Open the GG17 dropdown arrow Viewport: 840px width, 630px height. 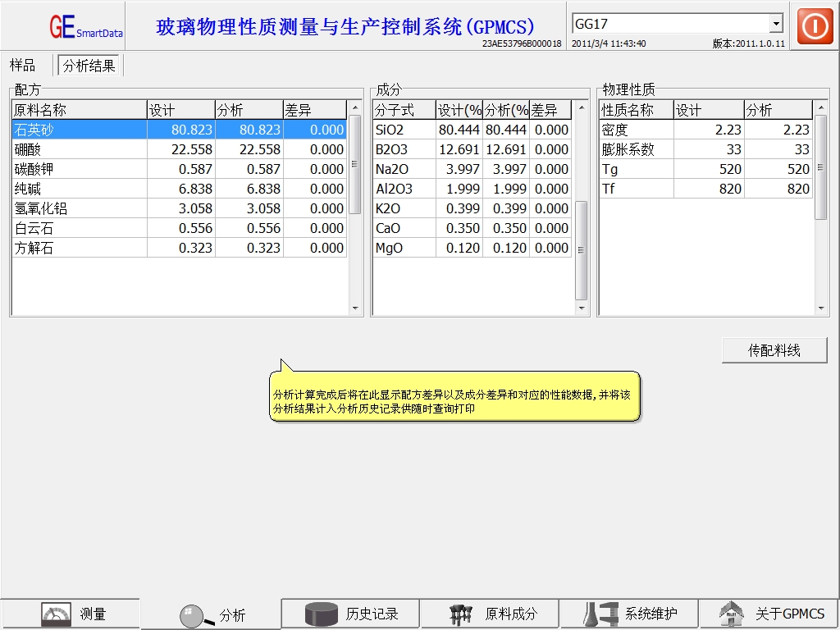[x=776, y=24]
